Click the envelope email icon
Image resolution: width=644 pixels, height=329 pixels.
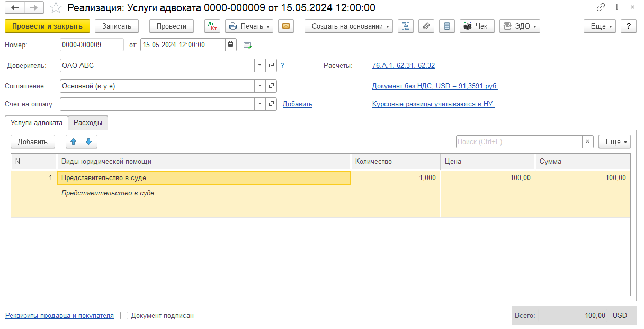click(286, 26)
